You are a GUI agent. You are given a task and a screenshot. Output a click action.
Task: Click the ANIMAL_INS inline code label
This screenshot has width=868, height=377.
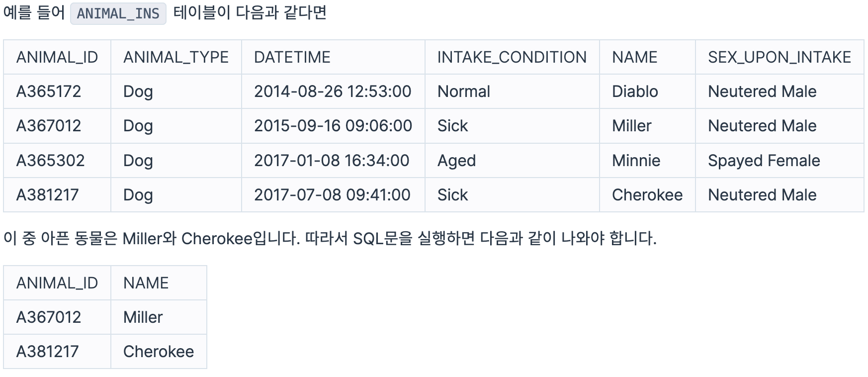point(118,13)
